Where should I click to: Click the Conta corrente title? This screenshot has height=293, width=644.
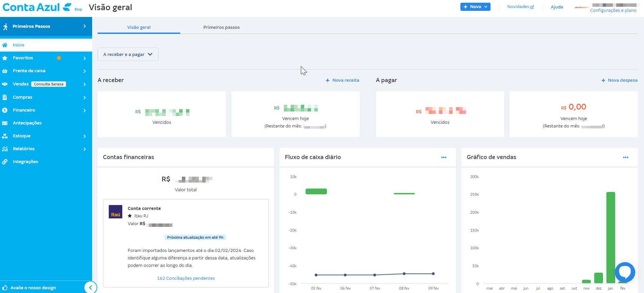click(x=144, y=209)
